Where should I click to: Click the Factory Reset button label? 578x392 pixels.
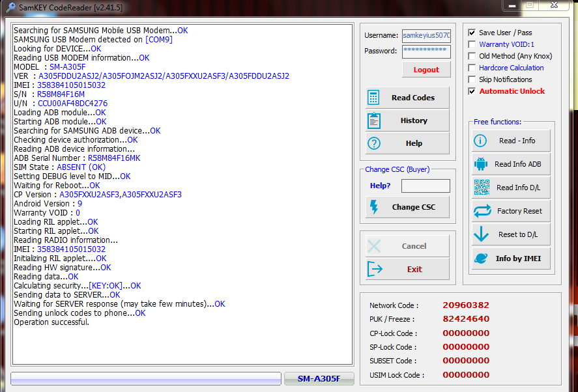pyautogui.click(x=519, y=211)
